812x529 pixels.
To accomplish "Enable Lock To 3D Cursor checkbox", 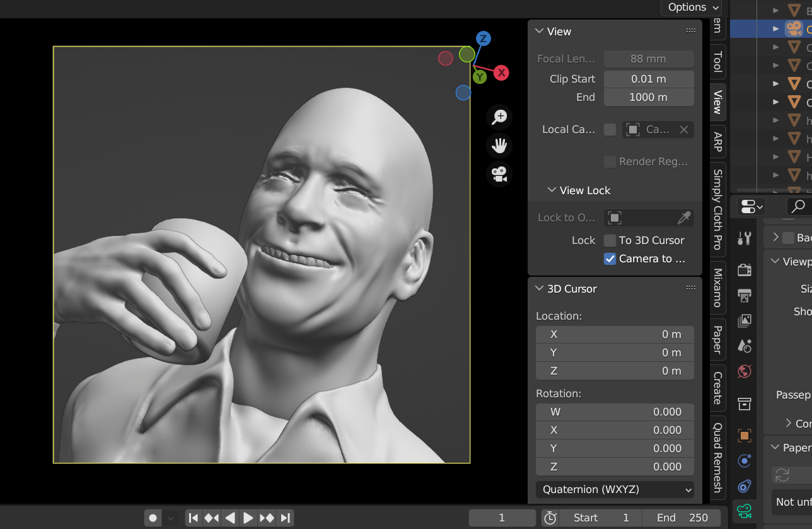I will 610,240.
